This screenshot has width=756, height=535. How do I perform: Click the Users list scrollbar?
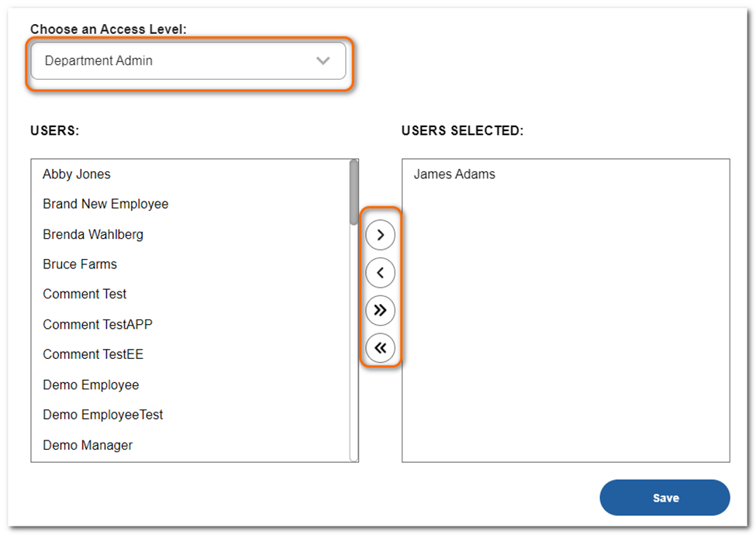[x=354, y=186]
